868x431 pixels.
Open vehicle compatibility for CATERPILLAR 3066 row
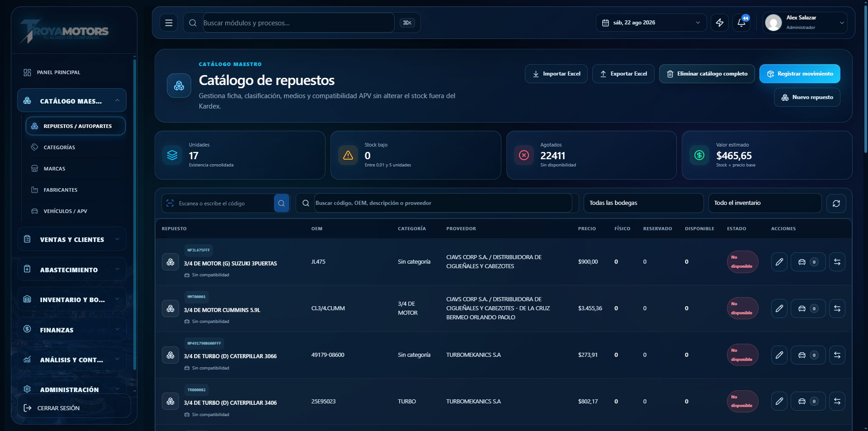coord(808,355)
